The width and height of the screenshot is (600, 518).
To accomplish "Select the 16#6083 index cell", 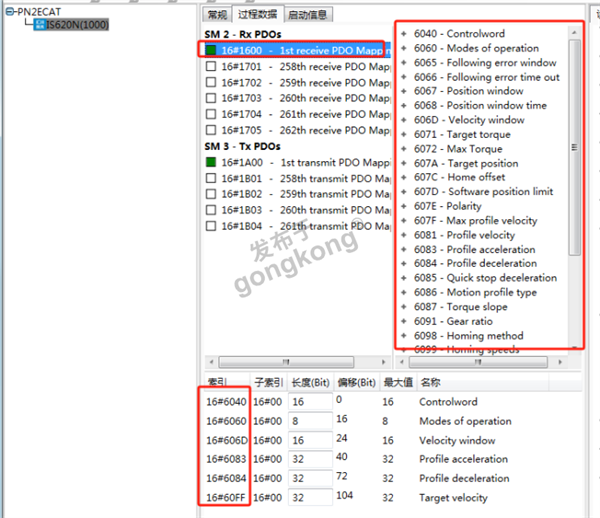I will tap(226, 459).
